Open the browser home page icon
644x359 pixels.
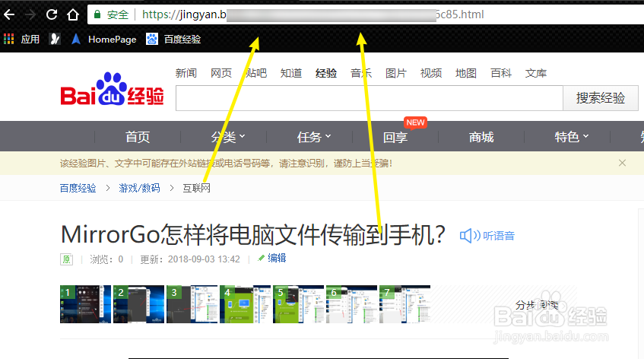click(73, 14)
